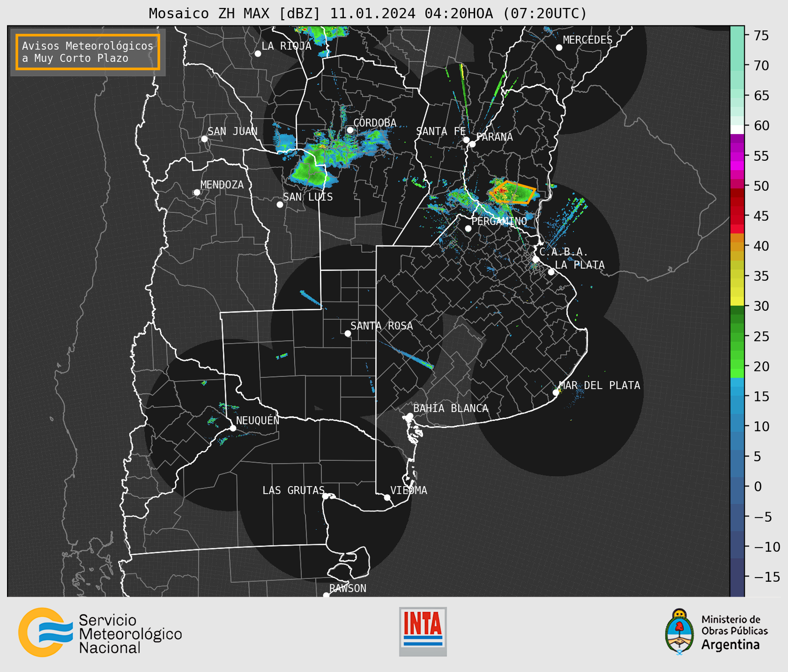Click the C.A.B.A. city marker
This screenshot has width=788, height=672.
pyautogui.click(x=536, y=259)
